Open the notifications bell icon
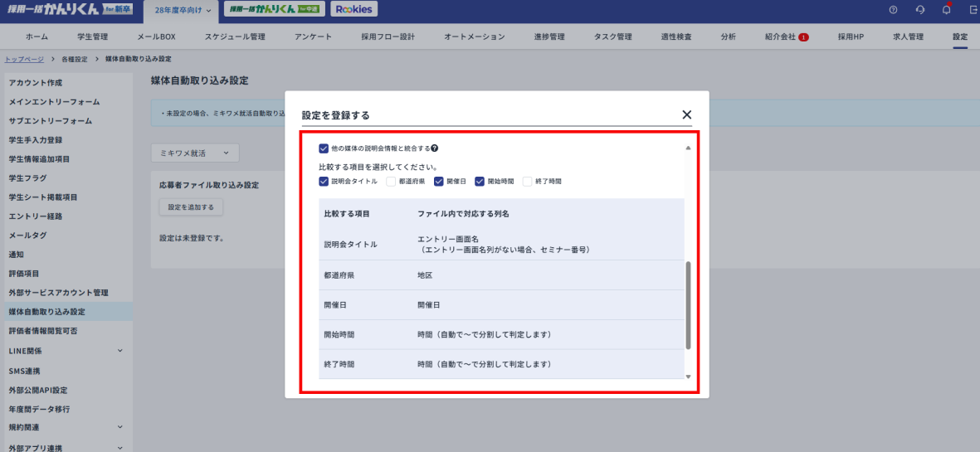The height and width of the screenshot is (452, 980). tap(946, 10)
